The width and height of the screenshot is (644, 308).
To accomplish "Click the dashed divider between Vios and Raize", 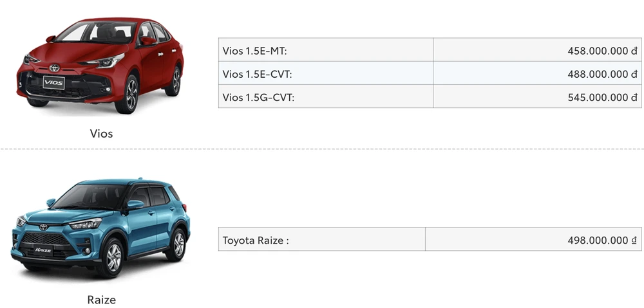I will point(322,150).
